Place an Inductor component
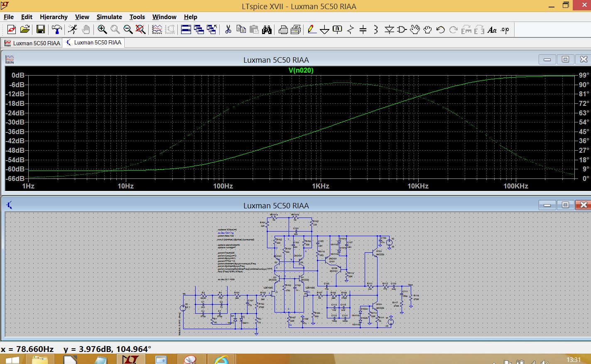 pos(376,29)
